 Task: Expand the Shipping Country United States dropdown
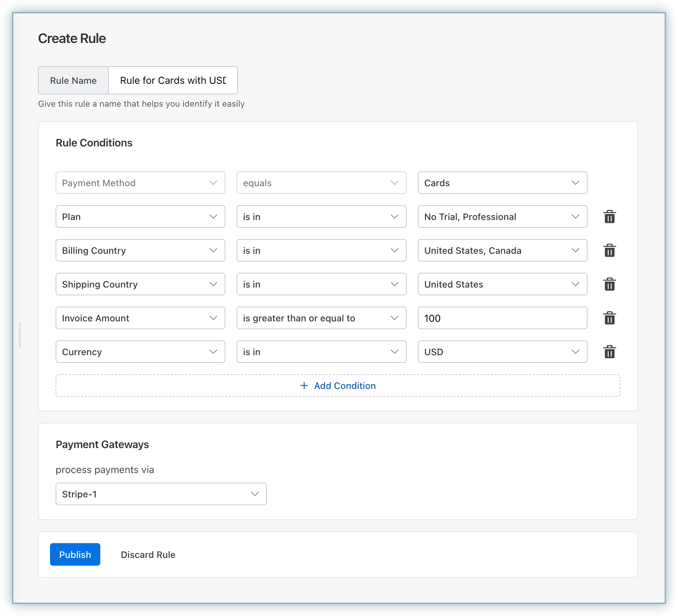click(x=502, y=284)
